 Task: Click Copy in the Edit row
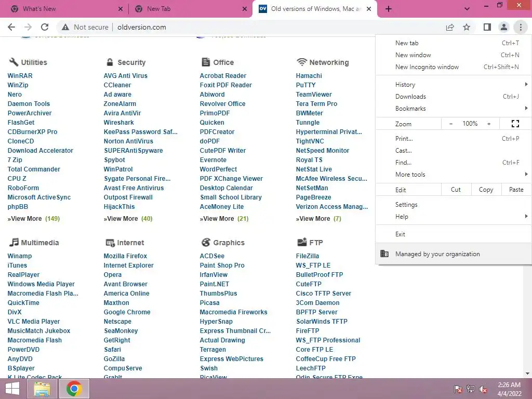486,190
